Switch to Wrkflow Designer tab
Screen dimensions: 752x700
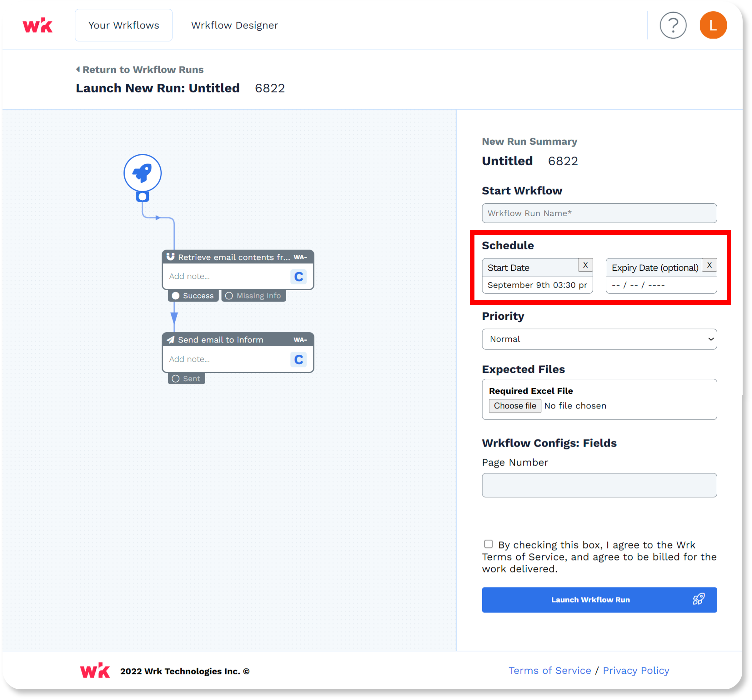pos(234,25)
